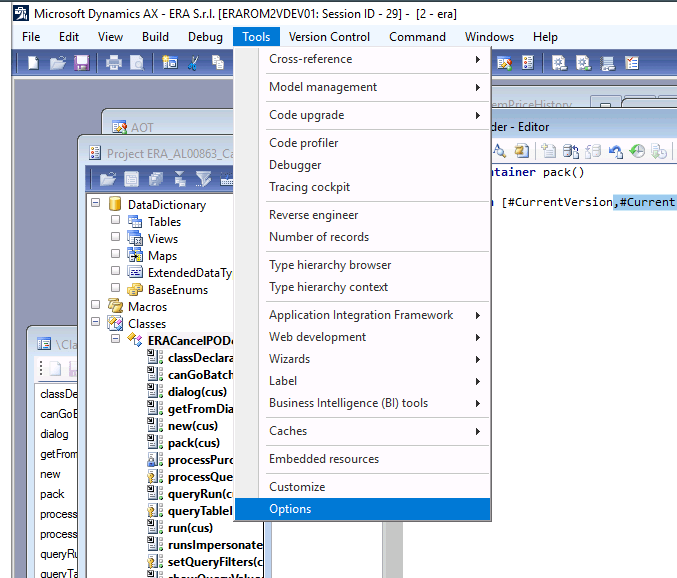Toggle the box beside the Macros node

pos(96,306)
